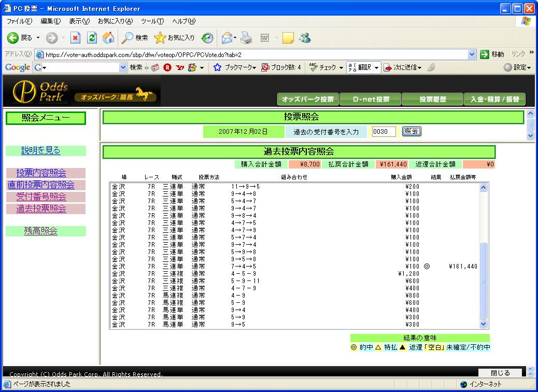Open the Translate dropdown arrow
The height and width of the screenshot is (392, 538).
pos(377,67)
